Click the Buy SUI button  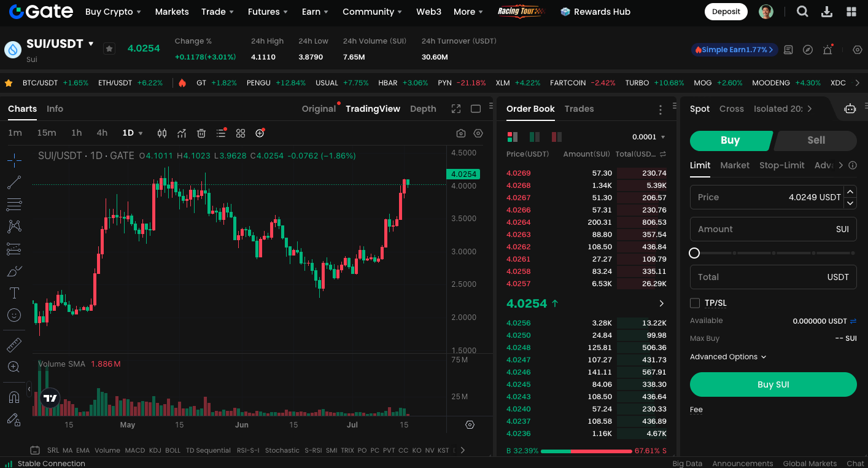coord(773,384)
